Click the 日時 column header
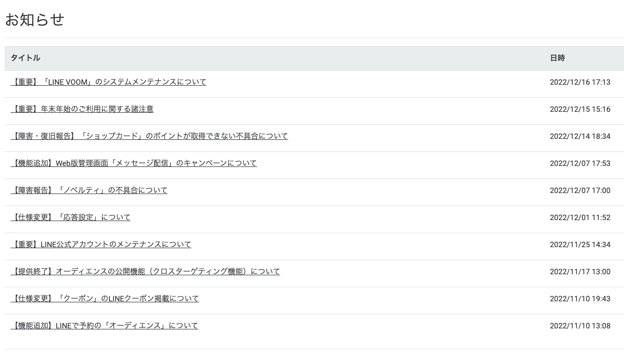The width and height of the screenshot is (624, 364). click(x=557, y=58)
